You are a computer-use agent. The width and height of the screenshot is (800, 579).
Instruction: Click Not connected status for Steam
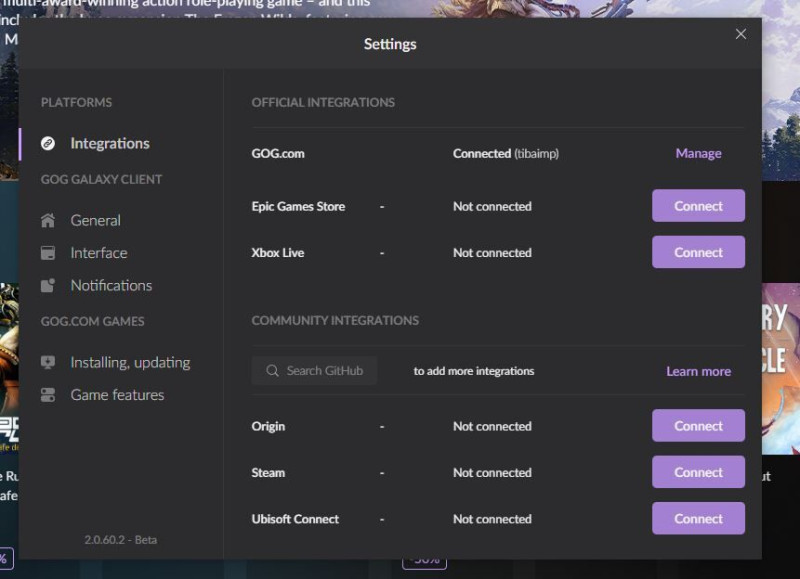tap(492, 473)
